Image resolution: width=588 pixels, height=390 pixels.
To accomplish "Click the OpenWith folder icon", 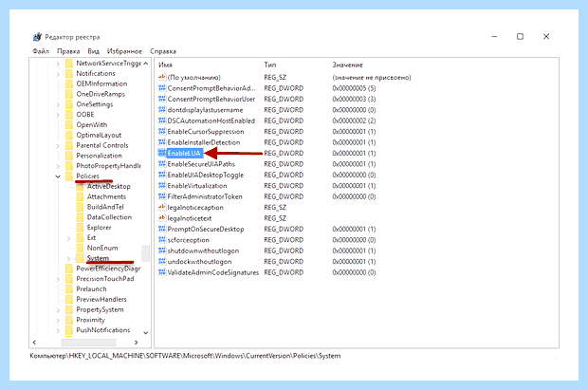I will point(69,124).
